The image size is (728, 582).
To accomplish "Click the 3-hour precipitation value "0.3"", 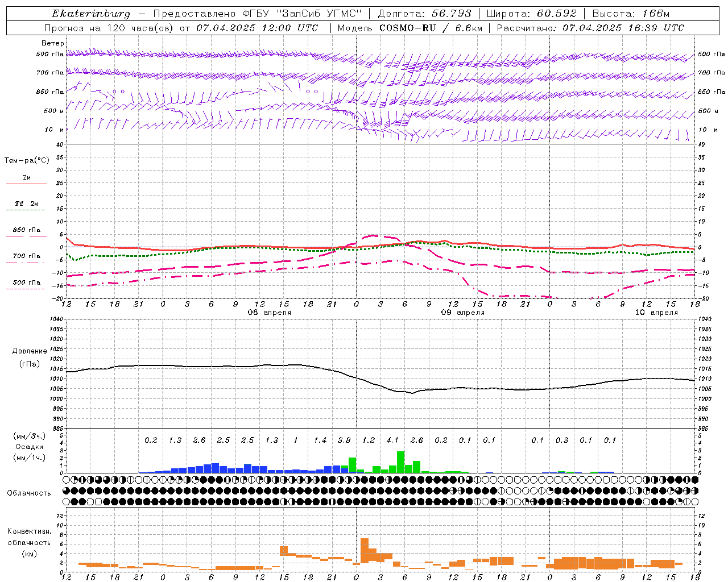I will coord(562,440).
